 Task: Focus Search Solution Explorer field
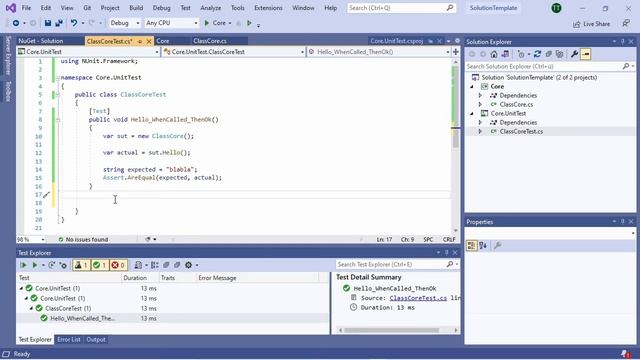549,66
